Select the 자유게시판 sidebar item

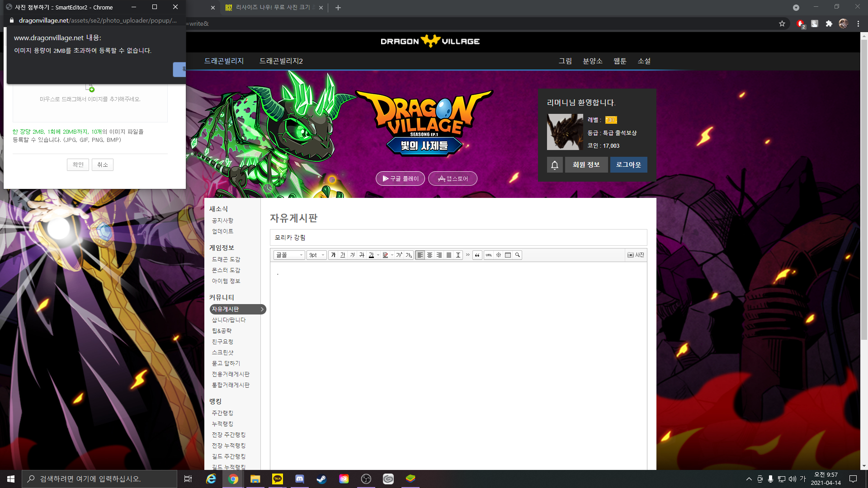coord(238,309)
